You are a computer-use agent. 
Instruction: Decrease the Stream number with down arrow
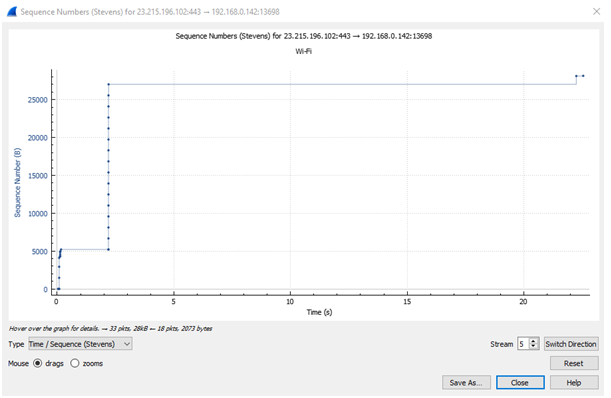[534, 347]
